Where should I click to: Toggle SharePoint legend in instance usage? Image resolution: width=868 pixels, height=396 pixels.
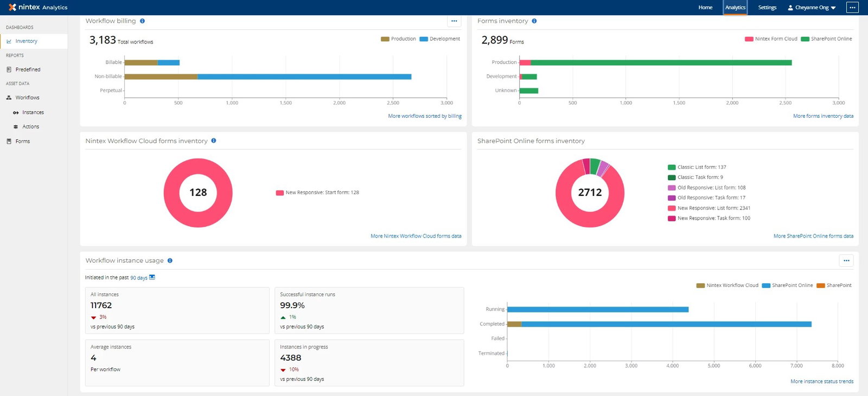coord(834,285)
